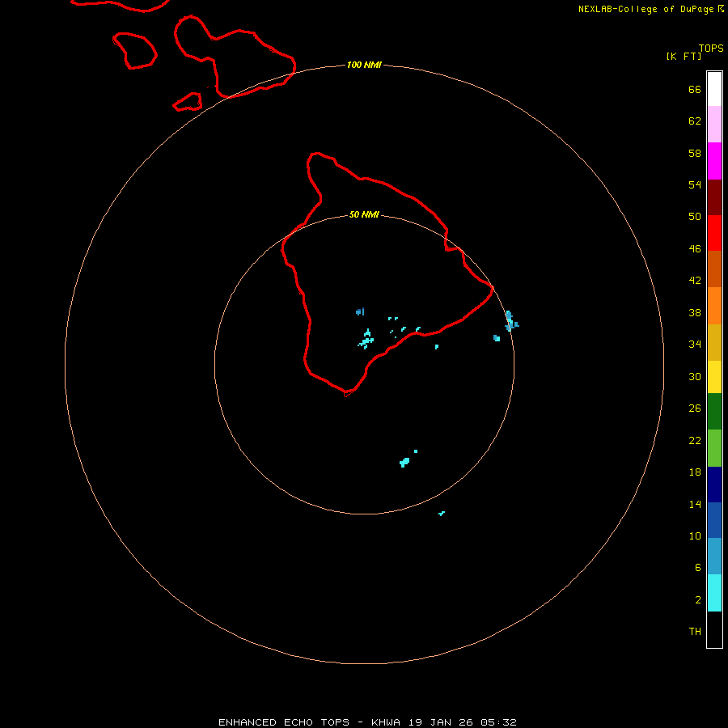Click the [K FT] units label
The width and height of the screenshot is (728, 728).
point(684,56)
